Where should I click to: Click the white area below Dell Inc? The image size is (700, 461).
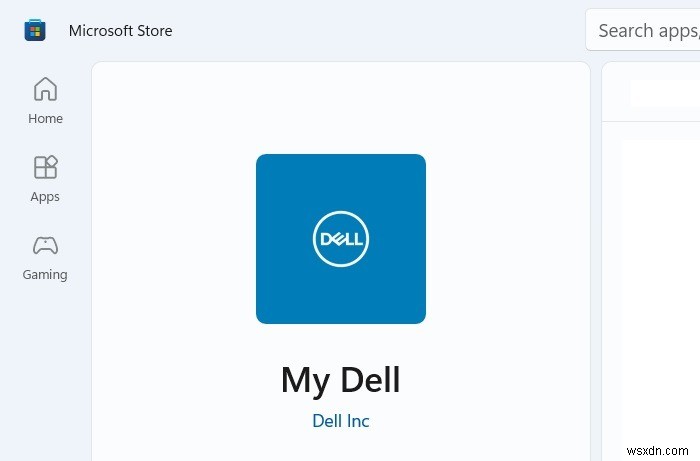click(x=341, y=446)
